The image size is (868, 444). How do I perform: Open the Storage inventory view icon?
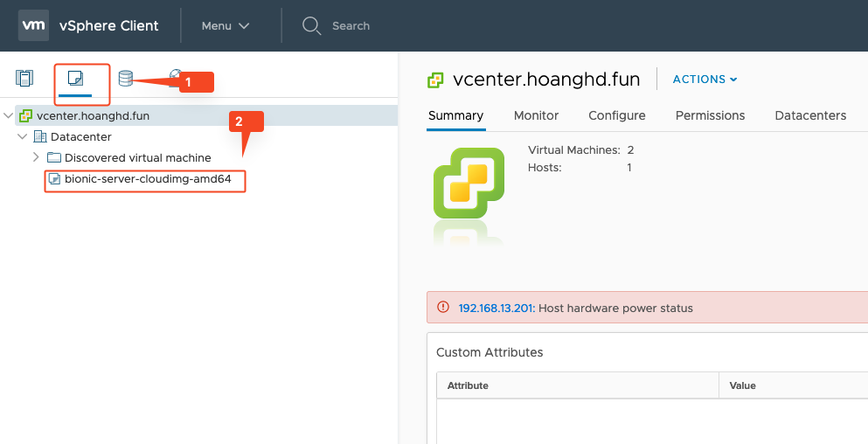pyautogui.click(x=126, y=78)
